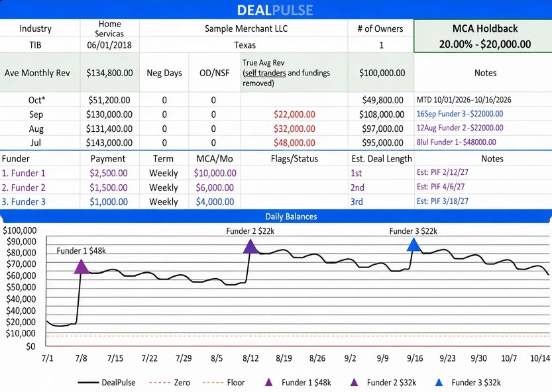The image size is (552, 392).
Task: Click the purple Funder 2 $22k chart marker
Action: pyautogui.click(x=250, y=246)
